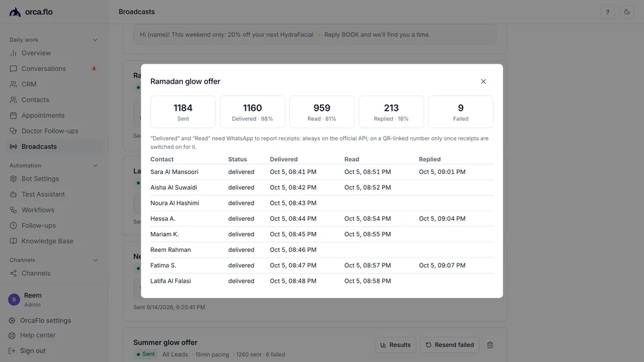644x362 pixels.
Task: Click read time Oct 5, 08:58 PM
Action: click(368, 281)
